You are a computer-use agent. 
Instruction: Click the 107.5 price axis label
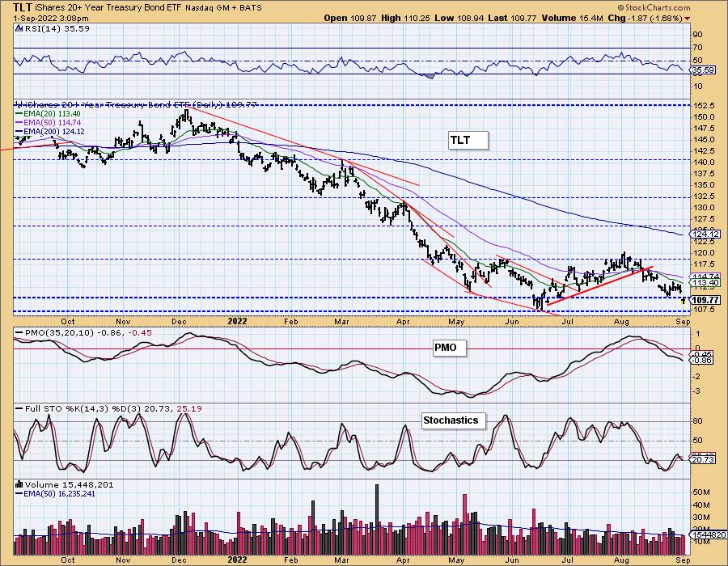point(704,310)
